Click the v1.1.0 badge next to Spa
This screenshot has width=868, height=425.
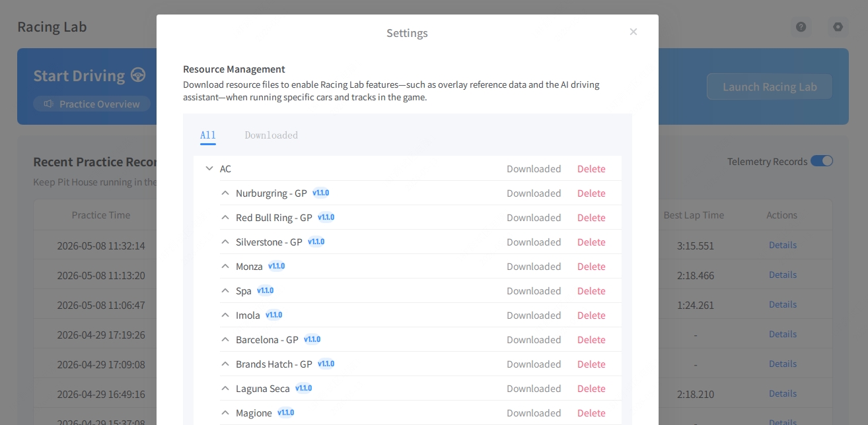coord(266,290)
